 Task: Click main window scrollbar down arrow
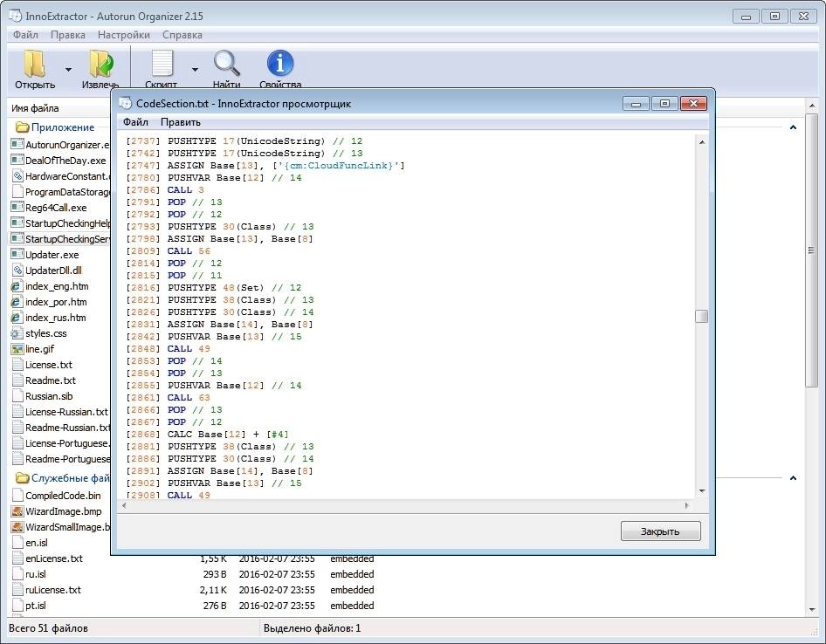tap(811, 610)
